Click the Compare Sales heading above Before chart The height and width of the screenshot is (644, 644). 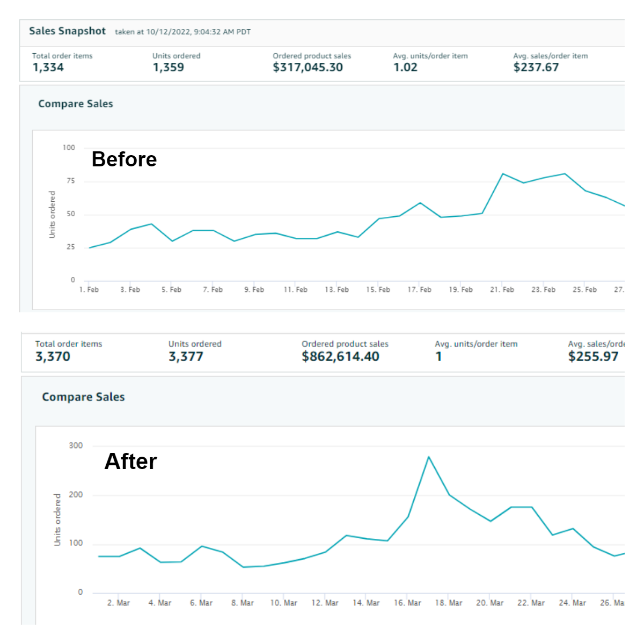[x=75, y=104]
